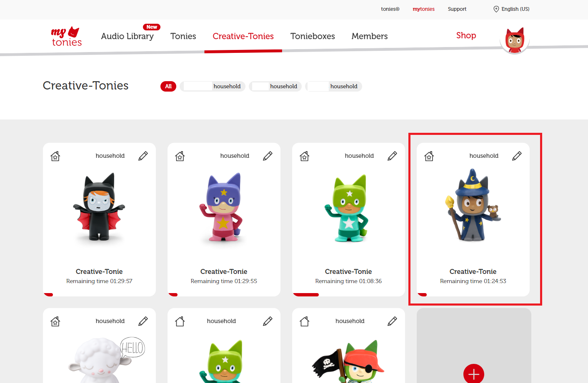Open the Audio Library tab
Viewport: 588px width, 383px height.
[127, 36]
